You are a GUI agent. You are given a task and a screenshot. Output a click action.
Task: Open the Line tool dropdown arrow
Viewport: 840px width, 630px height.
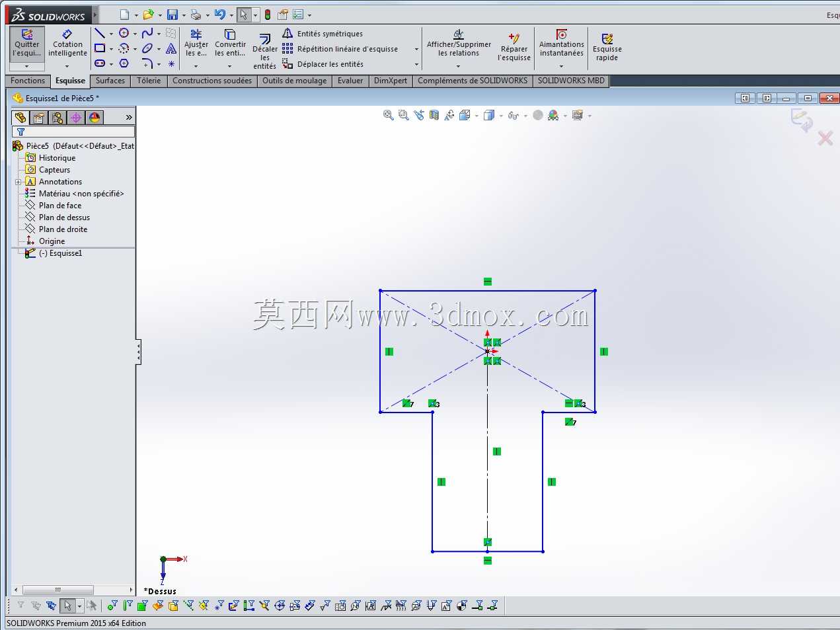click(x=111, y=34)
